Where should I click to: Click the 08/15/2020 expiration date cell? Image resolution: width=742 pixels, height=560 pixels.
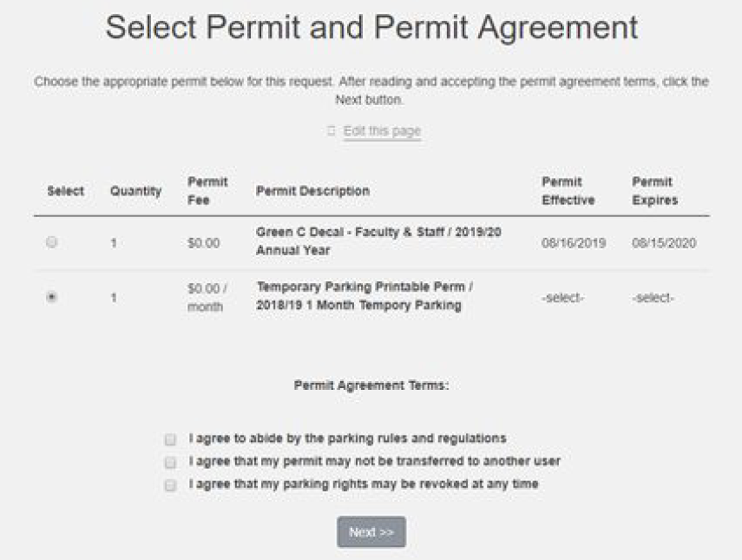click(x=664, y=243)
